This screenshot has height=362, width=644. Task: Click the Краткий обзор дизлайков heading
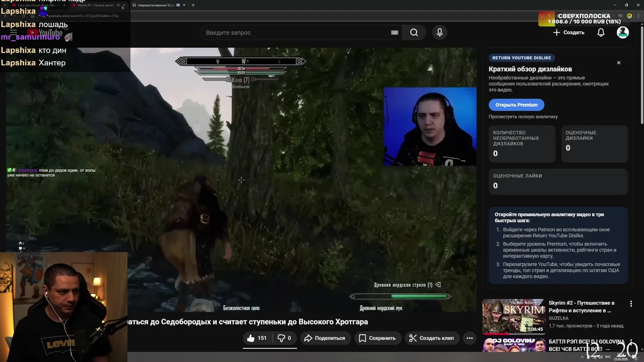530,69
